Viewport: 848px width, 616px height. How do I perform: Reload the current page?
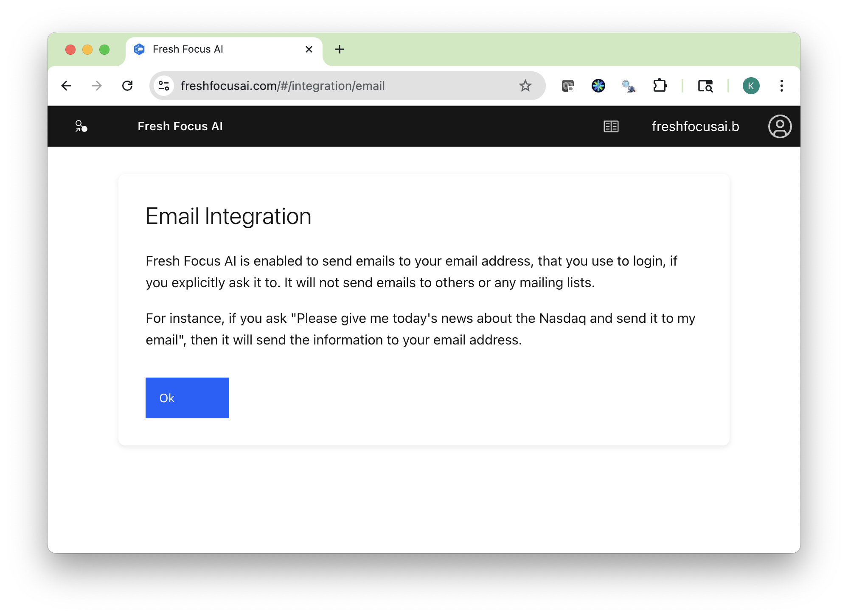(x=128, y=86)
